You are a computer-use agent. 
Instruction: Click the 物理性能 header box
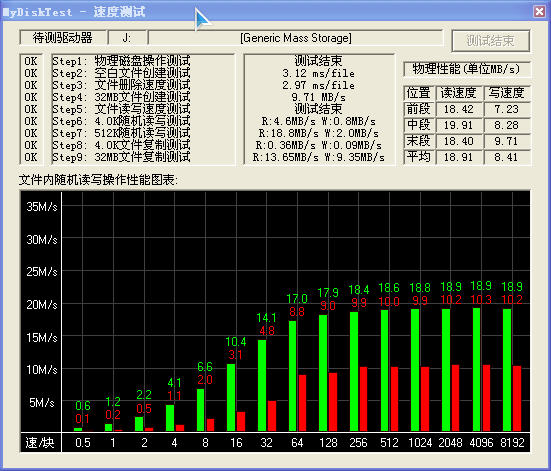(466, 69)
